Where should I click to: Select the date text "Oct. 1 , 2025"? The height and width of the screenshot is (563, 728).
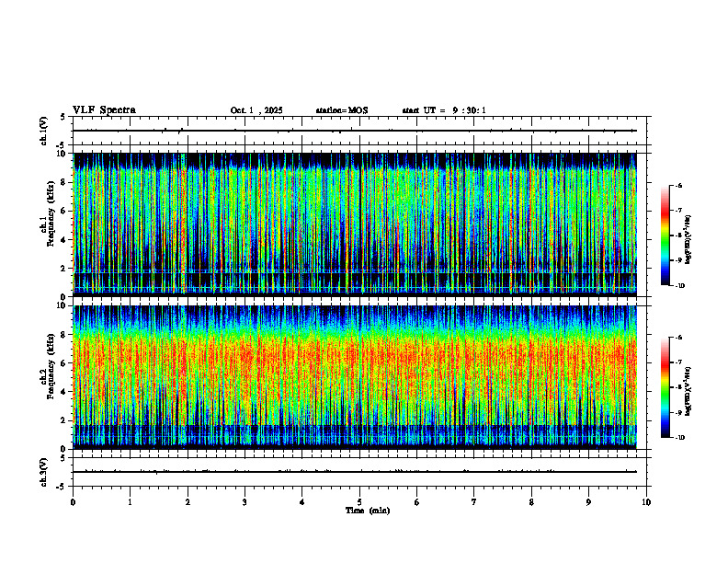coord(256,110)
